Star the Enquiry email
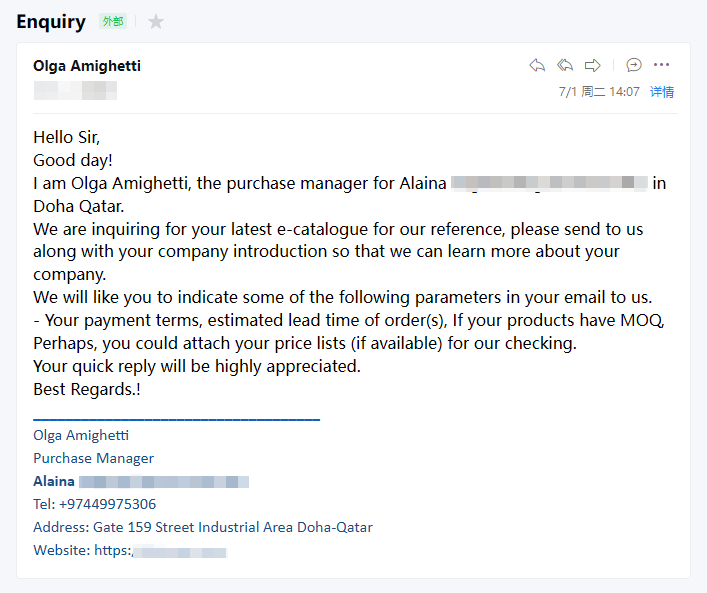This screenshot has height=593, width=707. (x=156, y=21)
